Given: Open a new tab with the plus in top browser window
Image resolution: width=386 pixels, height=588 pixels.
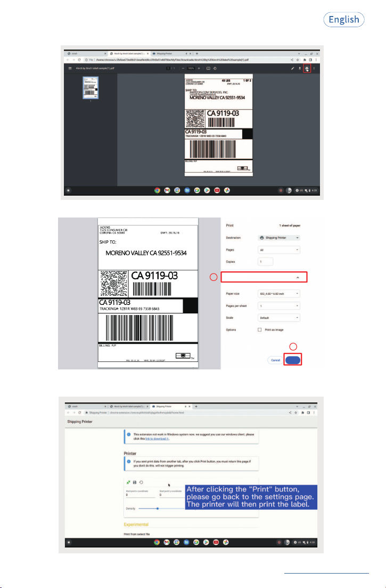Looking at the screenshot, I should (x=197, y=54).
